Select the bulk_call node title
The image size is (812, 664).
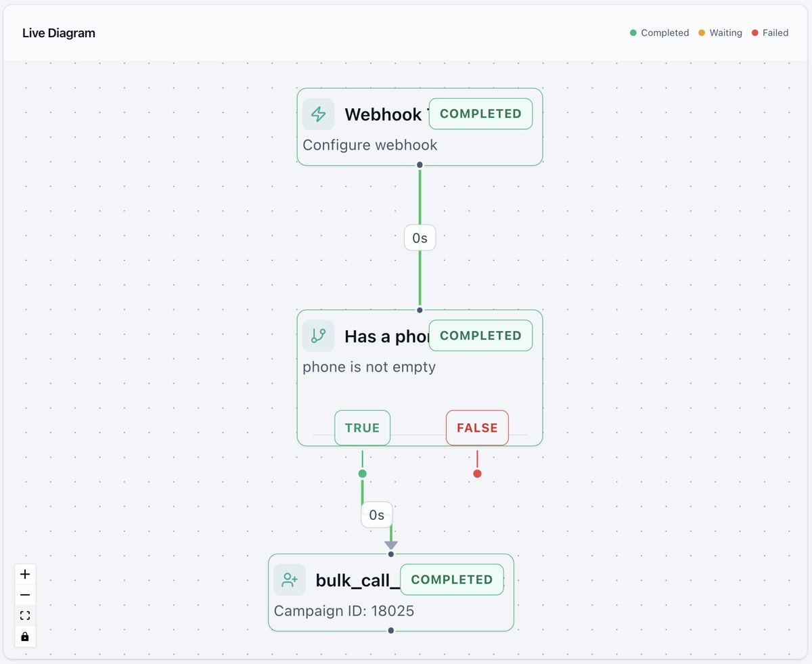click(x=358, y=580)
